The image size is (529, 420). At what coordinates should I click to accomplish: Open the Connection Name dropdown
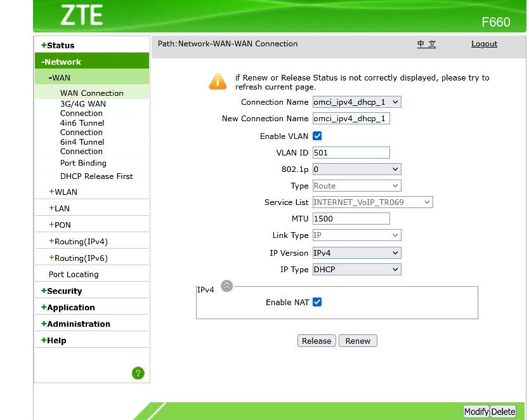click(357, 102)
